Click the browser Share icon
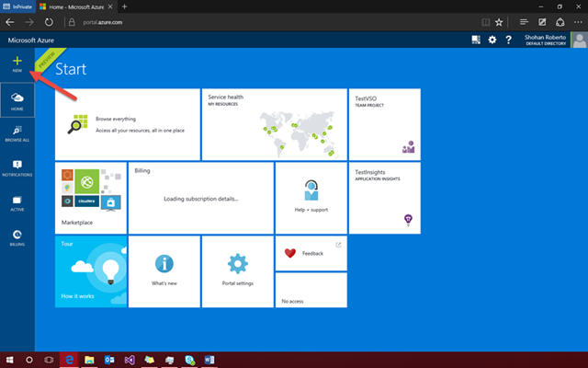This screenshot has height=368, width=588. tap(560, 22)
